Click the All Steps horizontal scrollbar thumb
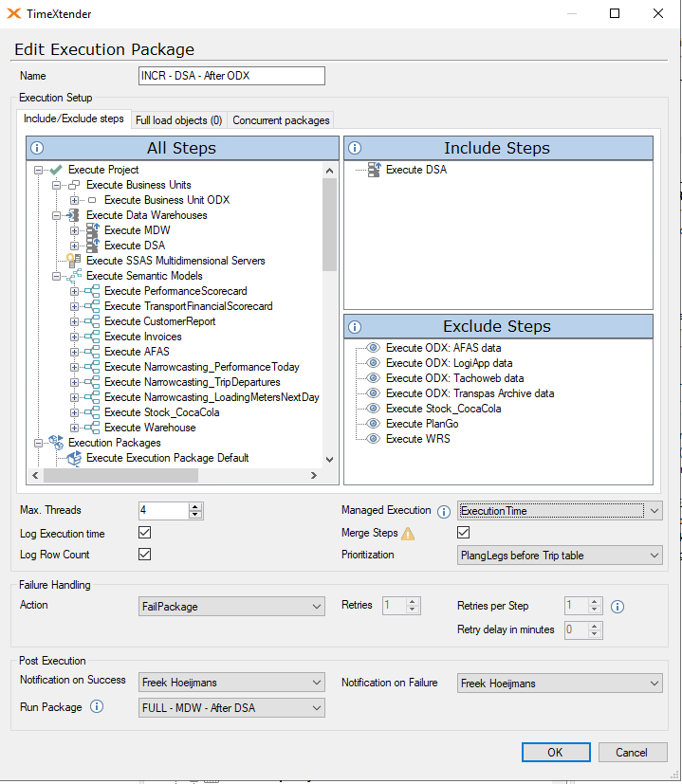Image resolution: width=682 pixels, height=784 pixels. click(x=121, y=476)
